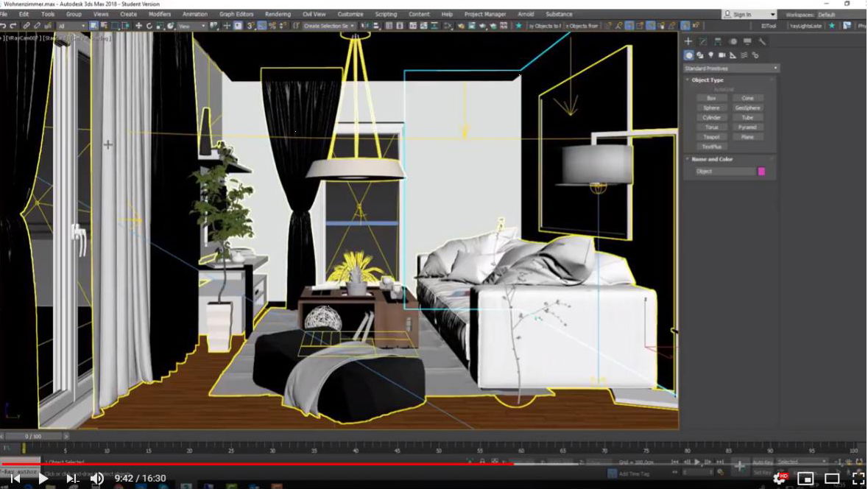The width and height of the screenshot is (868, 489).
Task: Open the Utilities wrench panel
Action: [x=762, y=41]
